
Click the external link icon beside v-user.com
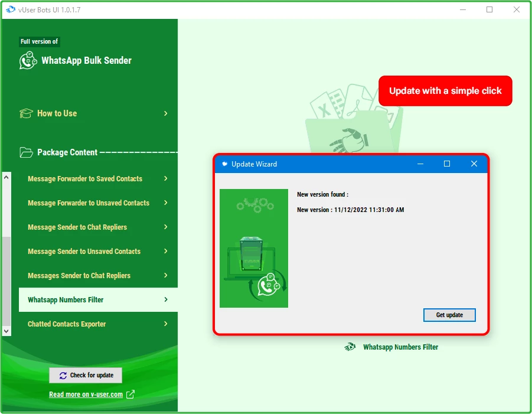pos(130,394)
